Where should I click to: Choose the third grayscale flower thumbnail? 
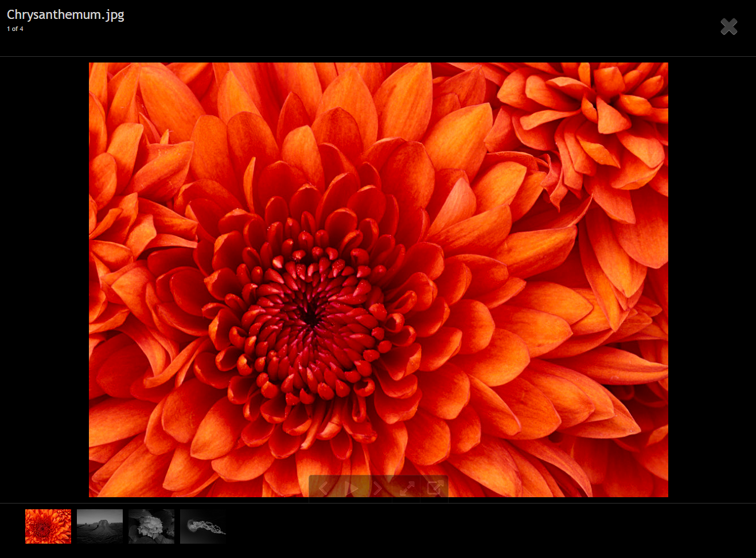point(151,526)
